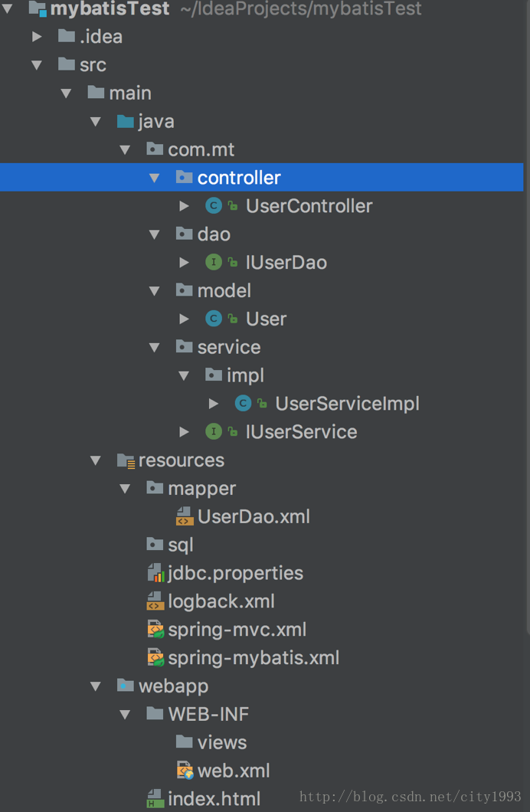Image resolution: width=530 pixels, height=812 pixels.
Task: Click the controller package icon
Action: [x=185, y=177]
